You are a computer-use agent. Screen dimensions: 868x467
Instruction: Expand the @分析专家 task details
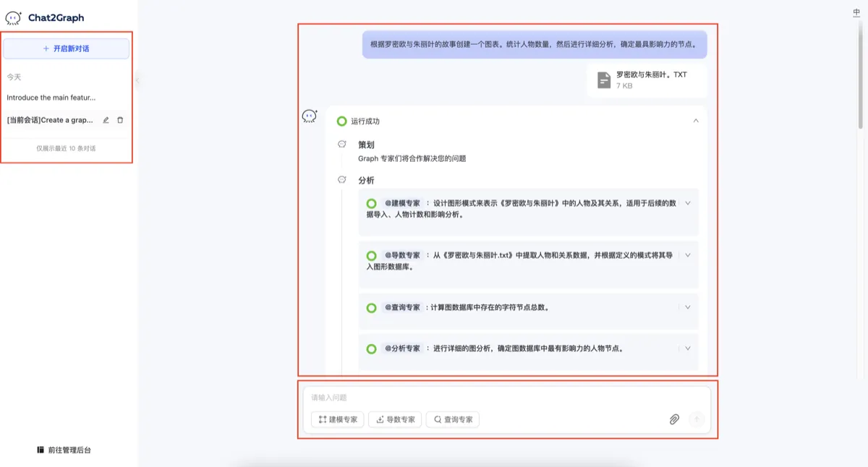point(688,348)
